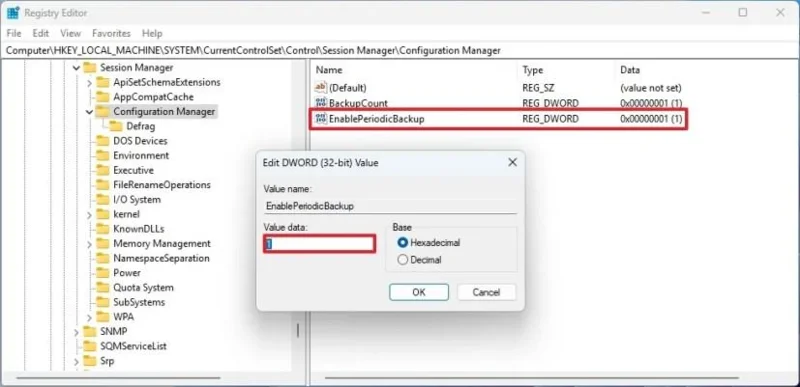Select the SubSystems folder icon

(x=103, y=302)
